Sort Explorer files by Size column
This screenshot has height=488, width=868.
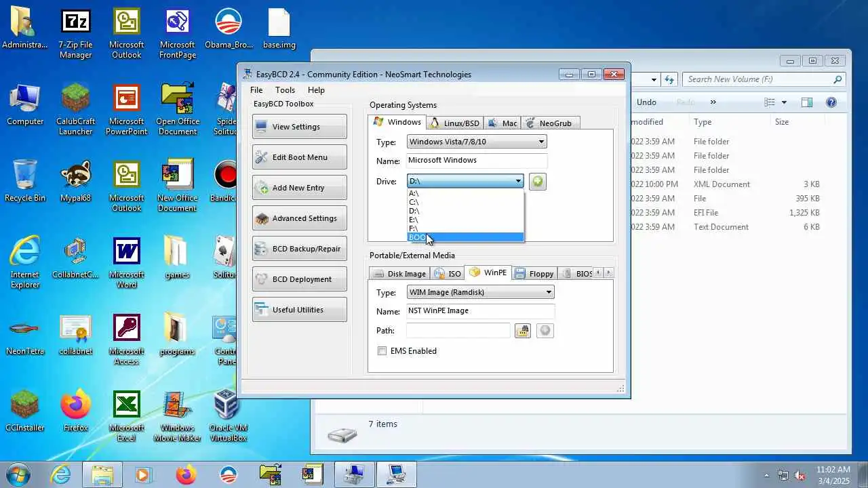click(x=782, y=122)
